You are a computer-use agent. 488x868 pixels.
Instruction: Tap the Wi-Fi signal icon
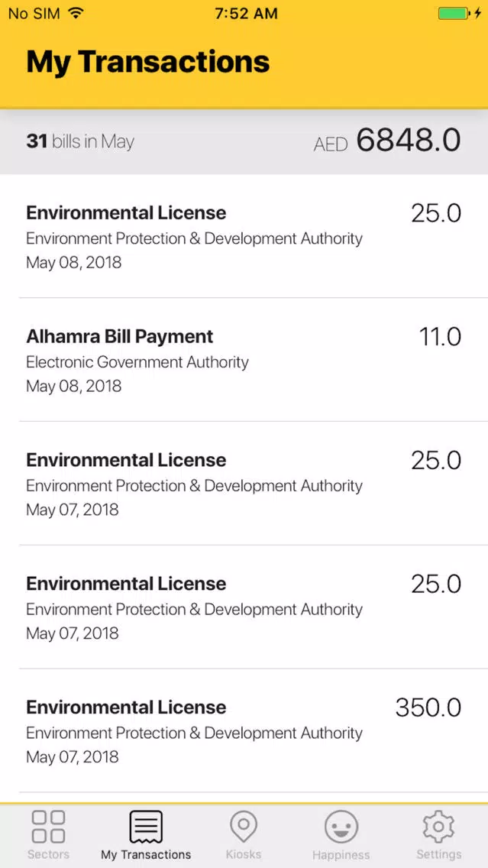(x=76, y=13)
